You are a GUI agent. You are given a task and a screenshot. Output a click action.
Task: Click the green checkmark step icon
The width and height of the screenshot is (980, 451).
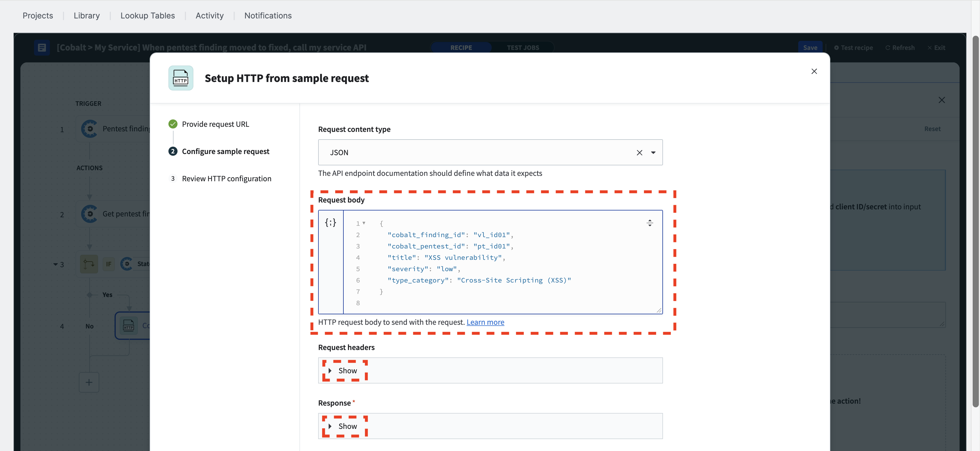pos(173,124)
